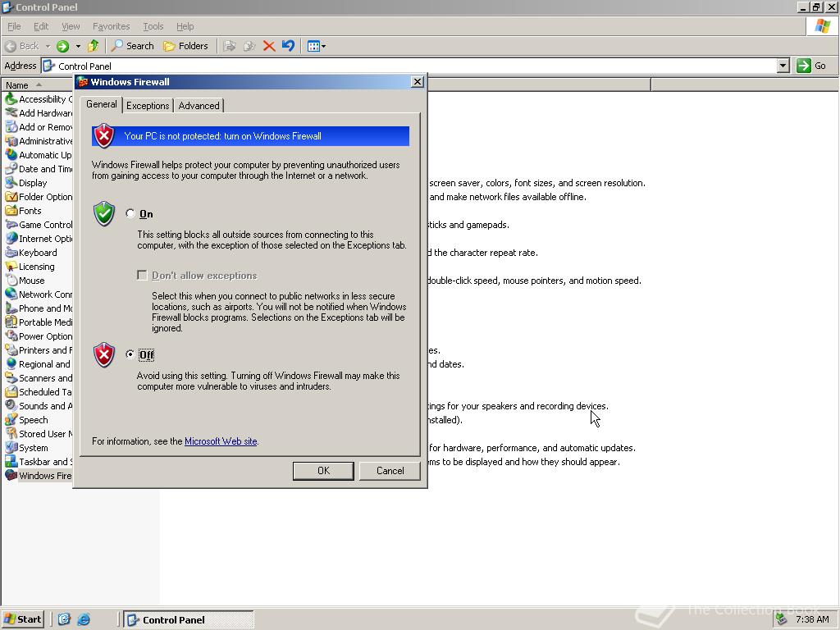Click the Control Panel taskbar button
Viewport: 840px width, 630px height.
pyautogui.click(x=189, y=619)
